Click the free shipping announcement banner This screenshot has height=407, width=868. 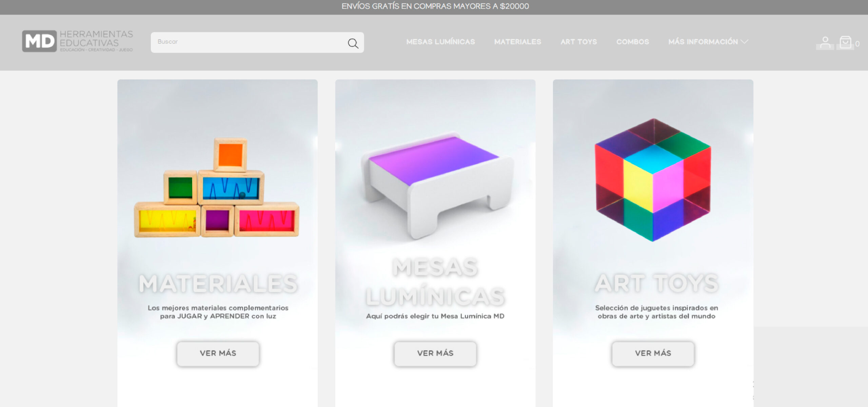pyautogui.click(x=435, y=6)
